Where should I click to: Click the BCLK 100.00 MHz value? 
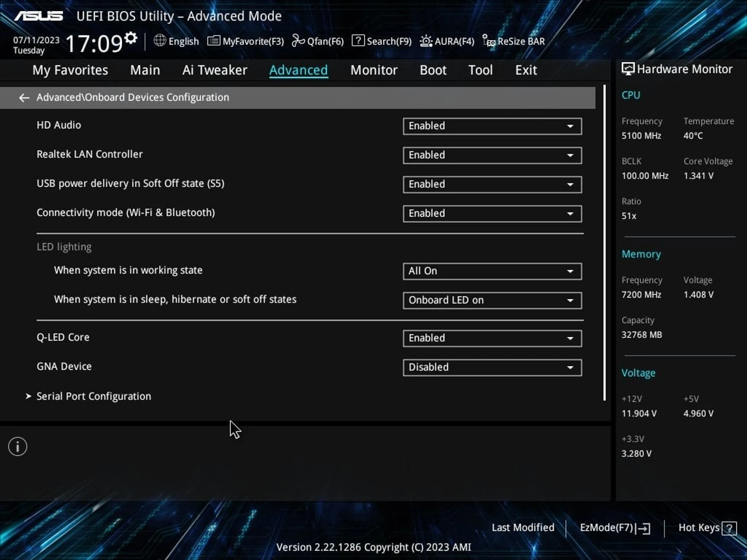pyautogui.click(x=645, y=176)
